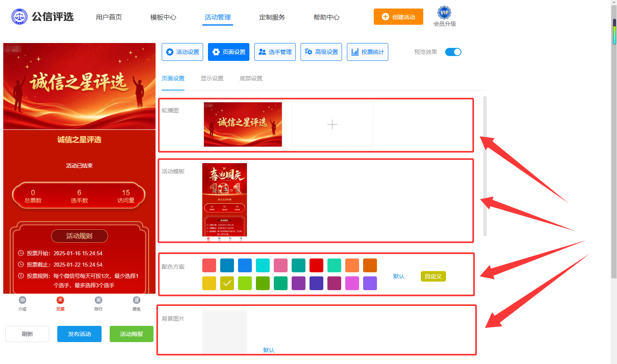Go to 用户首页 in top navigation
The image size is (617, 364).
click(x=109, y=17)
